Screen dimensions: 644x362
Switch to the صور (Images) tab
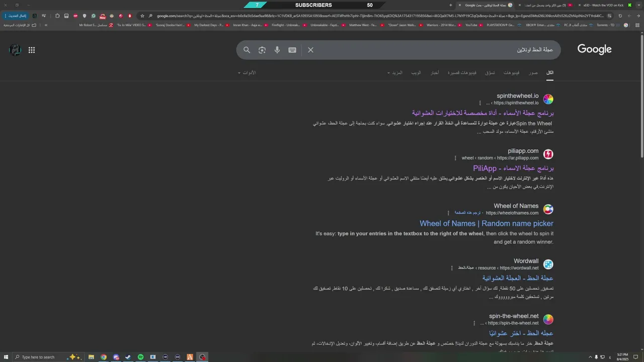(x=533, y=73)
